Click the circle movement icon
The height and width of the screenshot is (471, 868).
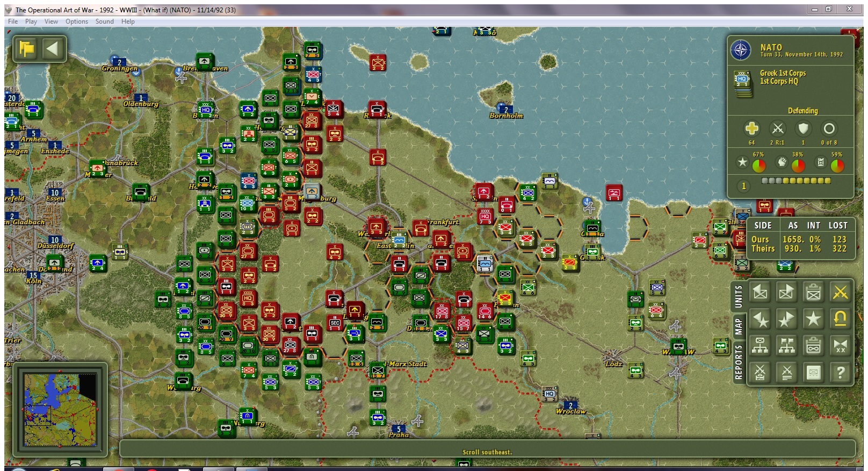click(829, 129)
